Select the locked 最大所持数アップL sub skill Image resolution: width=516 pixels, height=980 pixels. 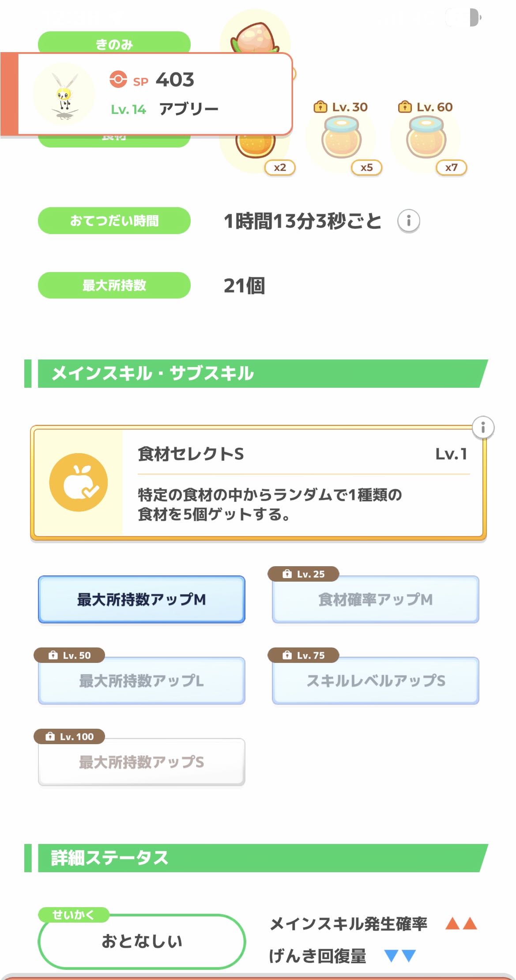(x=141, y=681)
